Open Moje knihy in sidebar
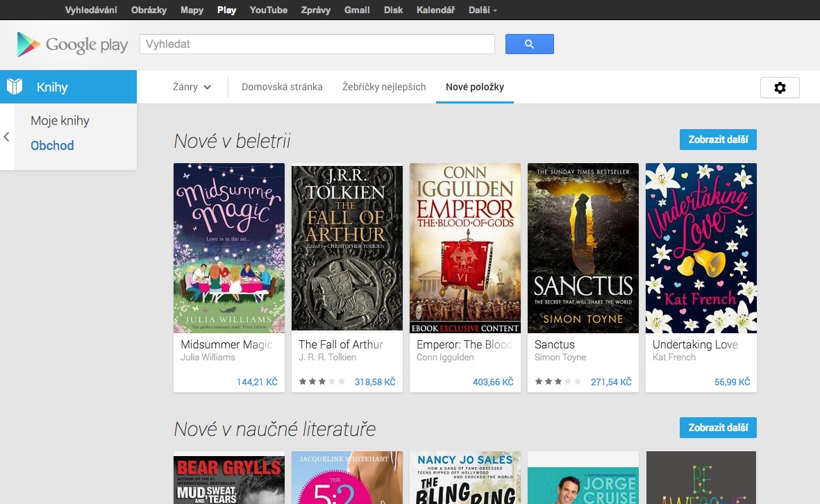This screenshot has width=820, height=504. (60, 121)
